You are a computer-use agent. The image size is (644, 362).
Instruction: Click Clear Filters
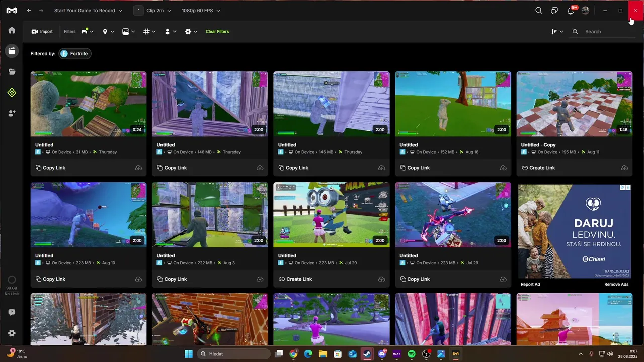tap(217, 31)
